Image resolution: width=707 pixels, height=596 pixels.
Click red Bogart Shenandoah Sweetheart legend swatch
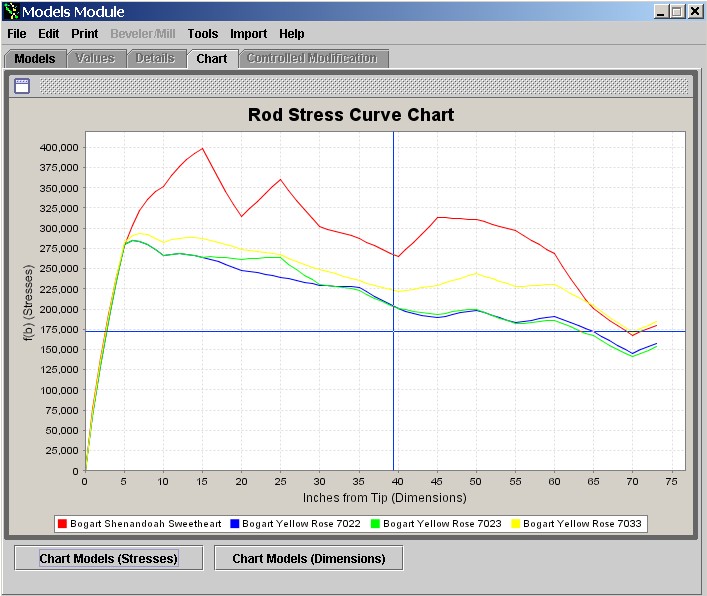62,523
